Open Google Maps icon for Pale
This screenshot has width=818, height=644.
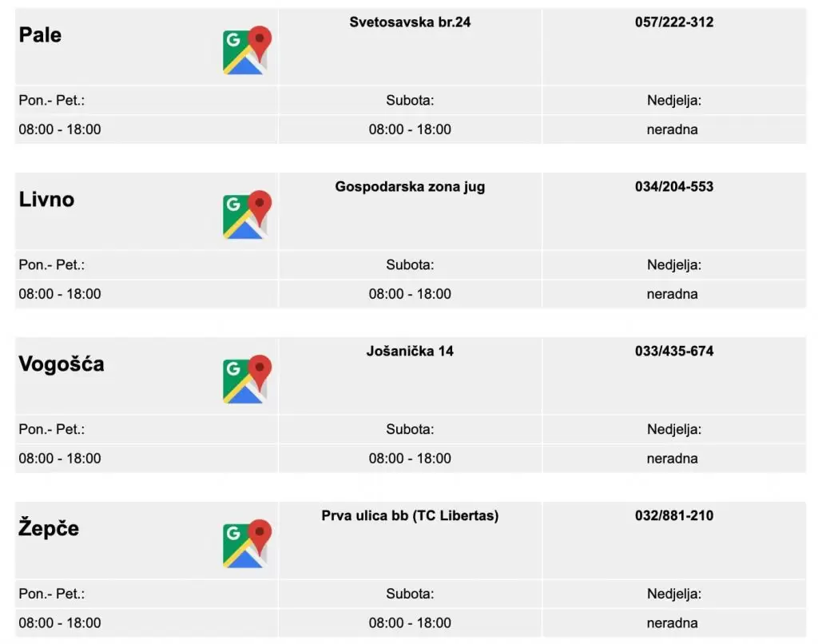[247, 51]
